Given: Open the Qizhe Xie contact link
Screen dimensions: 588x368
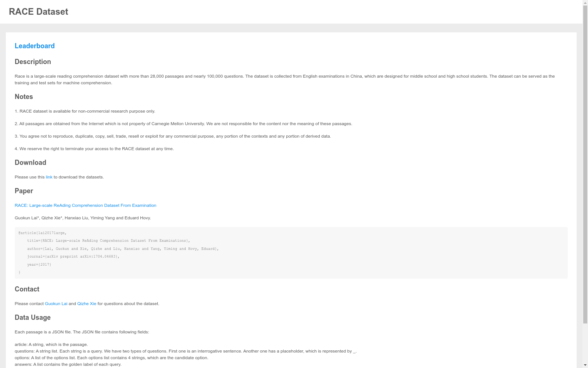Looking at the screenshot, I should click(x=87, y=304).
